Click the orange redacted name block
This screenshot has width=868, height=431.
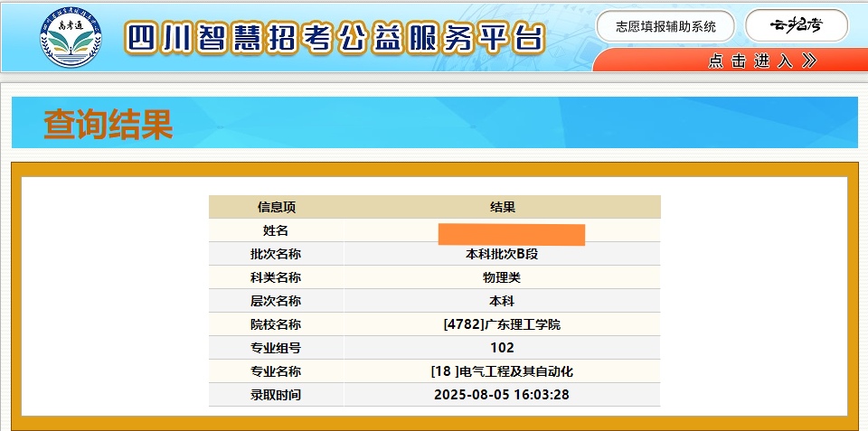coord(511,233)
